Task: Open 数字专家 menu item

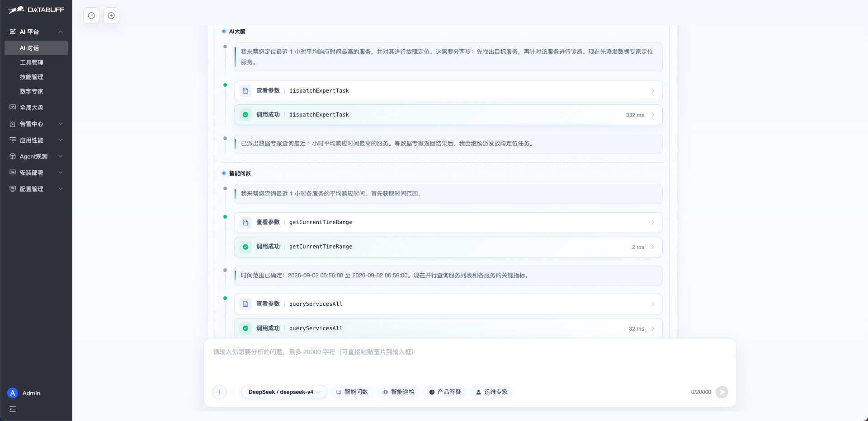Action: 36,91
